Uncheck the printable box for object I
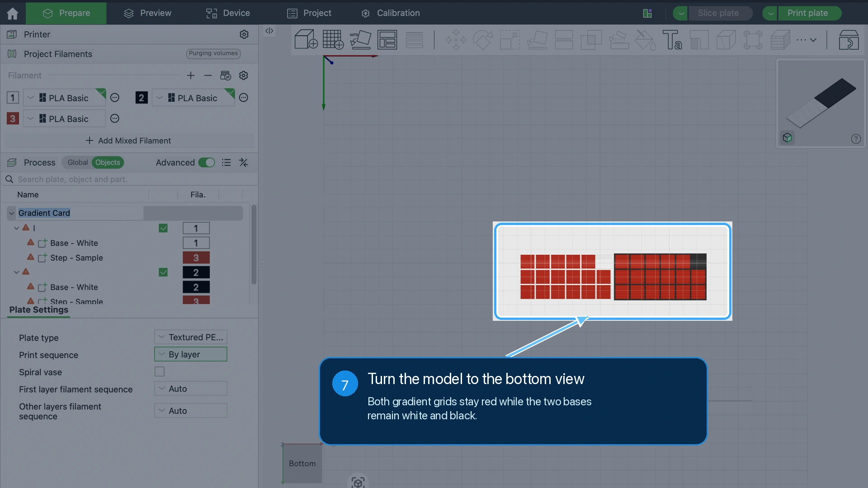This screenshot has height=488, width=868. 163,228
